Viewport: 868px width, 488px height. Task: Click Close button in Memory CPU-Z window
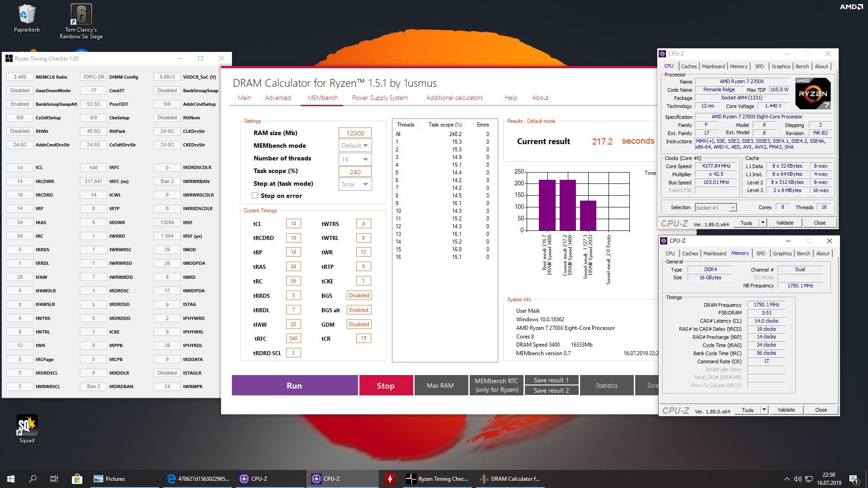(821, 410)
